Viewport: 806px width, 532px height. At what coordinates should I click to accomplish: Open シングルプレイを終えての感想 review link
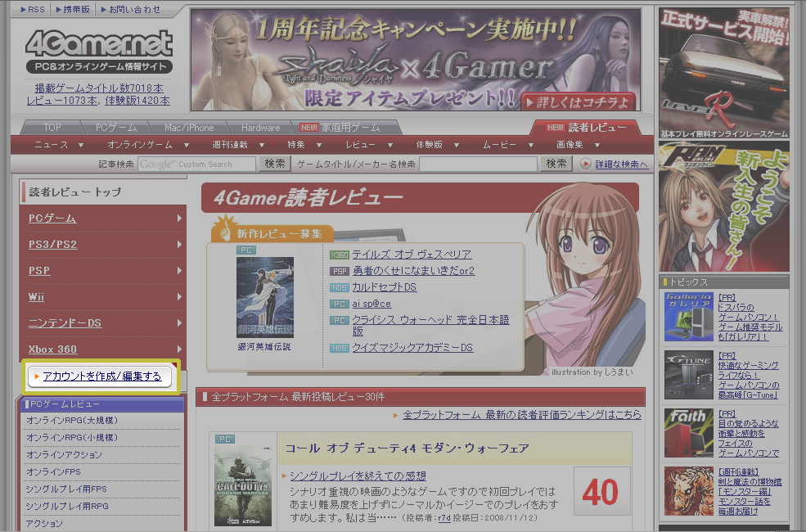pyautogui.click(x=358, y=476)
